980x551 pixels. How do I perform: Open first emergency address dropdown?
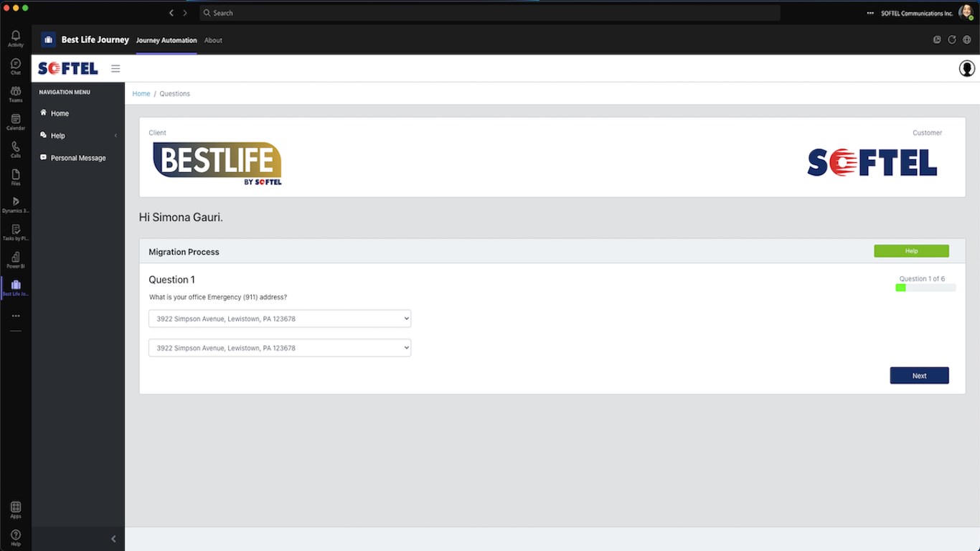(x=280, y=319)
